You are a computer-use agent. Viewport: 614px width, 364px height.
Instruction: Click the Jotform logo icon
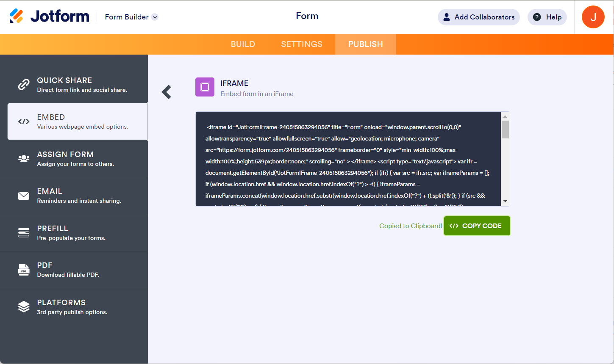pyautogui.click(x=17, y=16)
